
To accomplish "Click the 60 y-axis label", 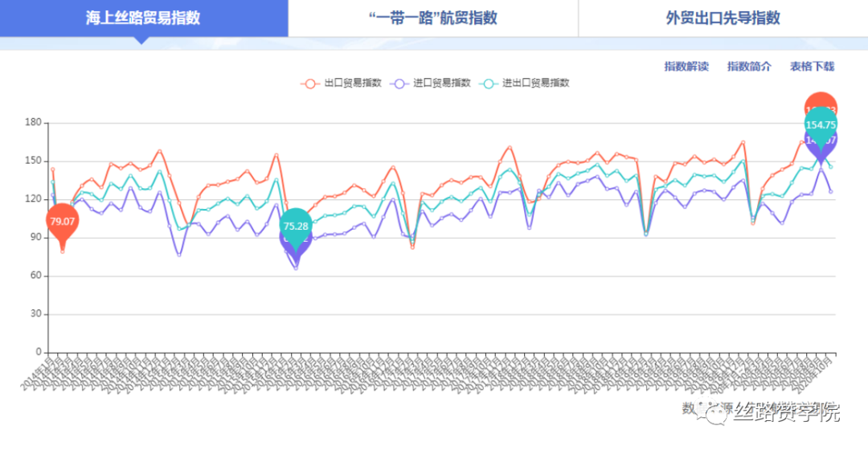I will pyautogui.click(x=36, y=275).
